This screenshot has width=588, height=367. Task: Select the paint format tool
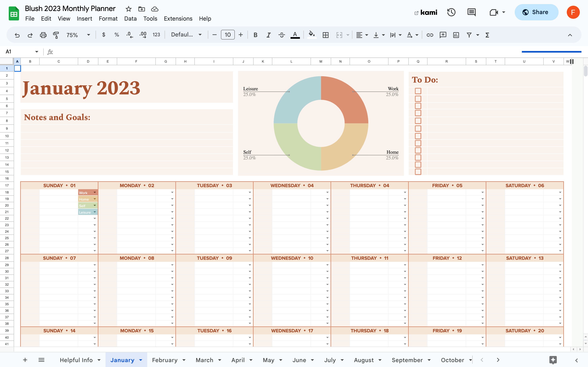pyautogui.click(x=56, y=35)
